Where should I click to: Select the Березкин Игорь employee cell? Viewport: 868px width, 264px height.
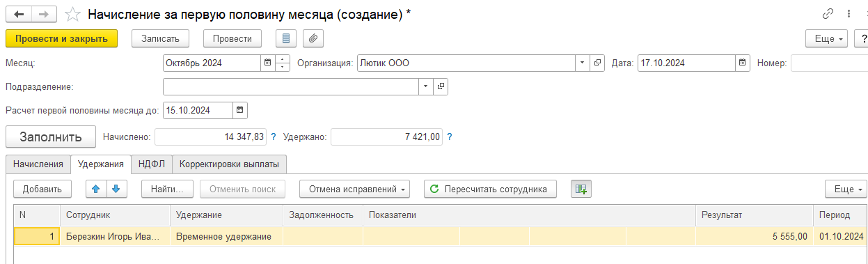[x=115, y=236]
